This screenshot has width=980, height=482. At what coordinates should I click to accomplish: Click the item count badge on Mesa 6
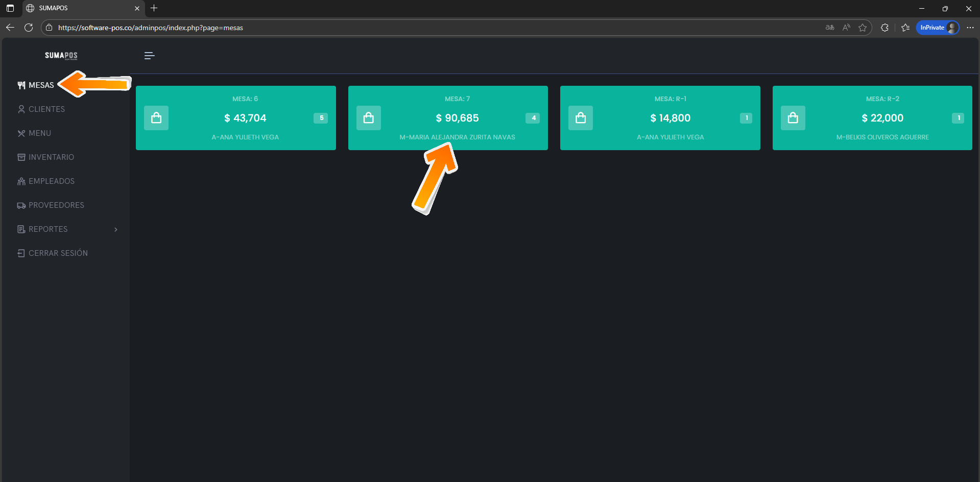[x=321, y=118]
